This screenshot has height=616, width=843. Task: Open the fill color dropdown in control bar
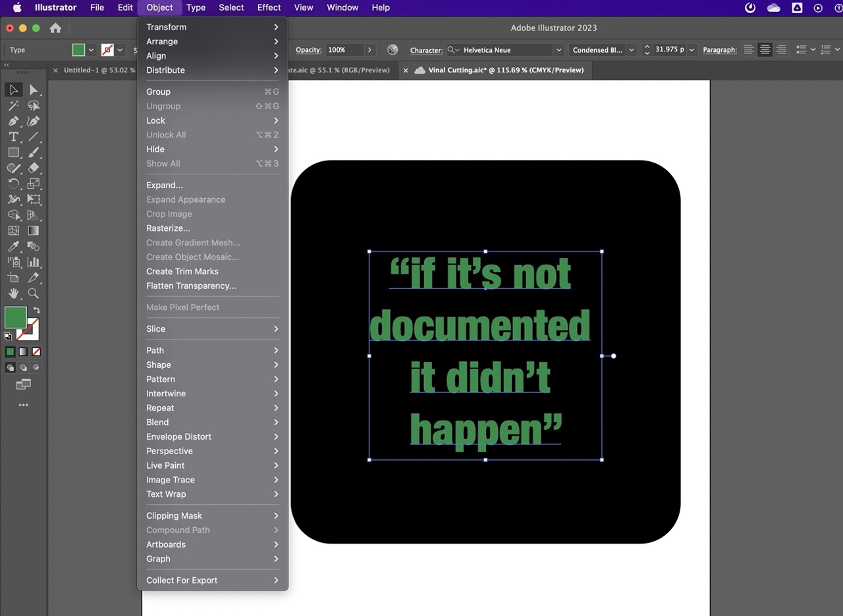[92, 50]
